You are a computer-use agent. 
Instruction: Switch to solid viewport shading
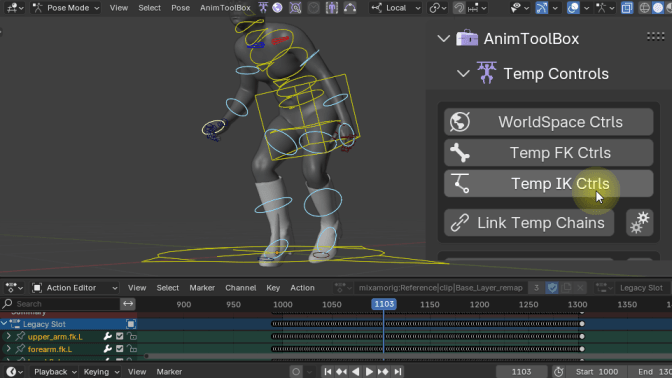pyautogui.click(x=658, y=8)
